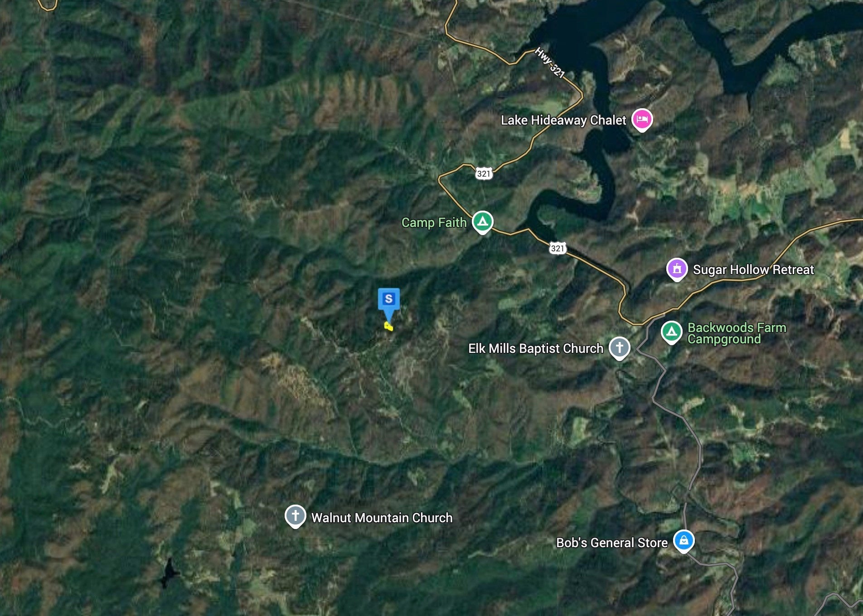Screen dimensions: 863x616
Task: Click the upper 321 route shield
Action: point(484,173)
